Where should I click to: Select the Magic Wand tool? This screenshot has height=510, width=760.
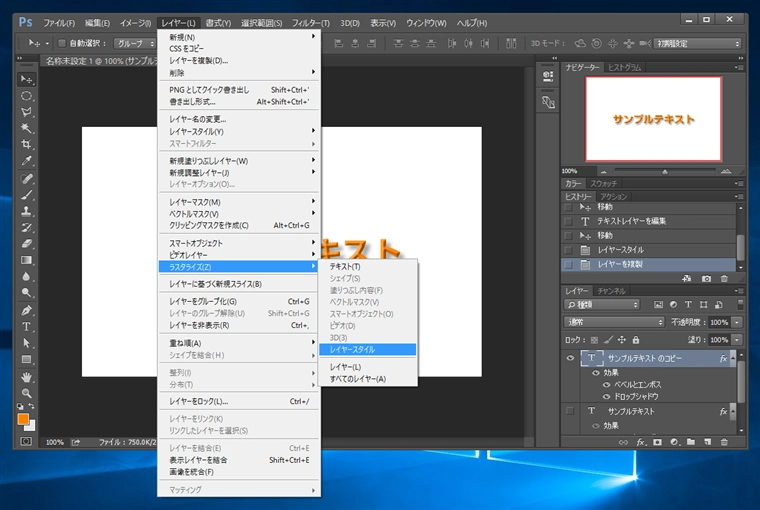pos(26,128)
